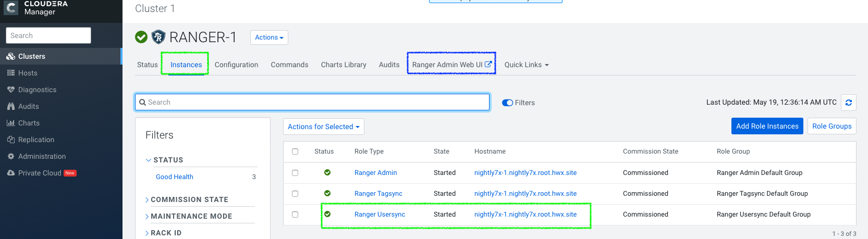Image resolution: width=868 pixels, height=239 pixels.
Task: Open the Ranger Usersync role link
Action: (x=380, y=214)
